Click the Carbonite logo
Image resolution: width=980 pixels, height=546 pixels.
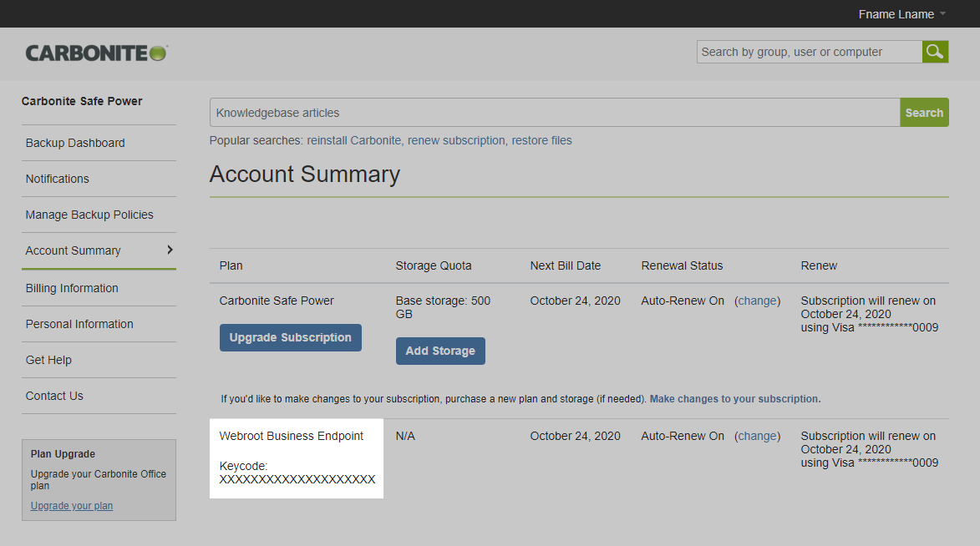pos(95,52)
